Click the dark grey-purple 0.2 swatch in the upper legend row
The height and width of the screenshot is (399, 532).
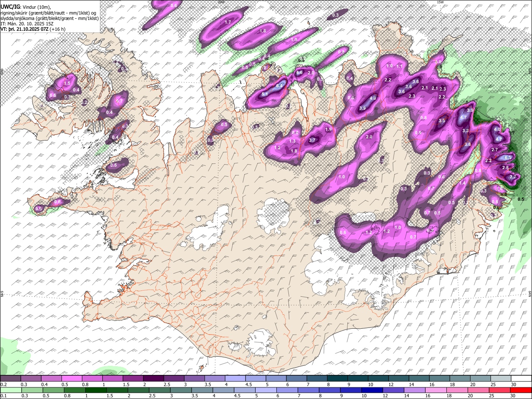click(10, 379)
